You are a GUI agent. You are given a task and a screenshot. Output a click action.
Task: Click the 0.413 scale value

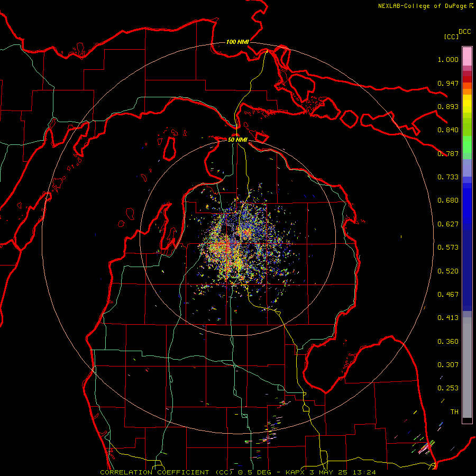coord(448,318)
